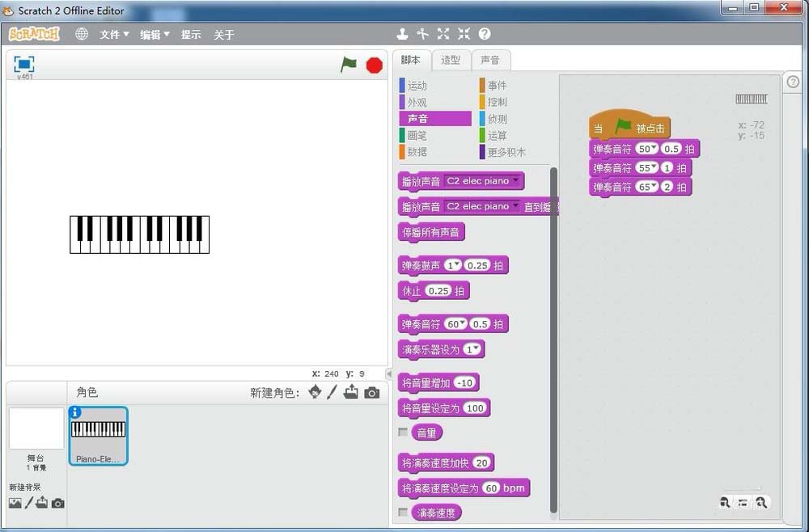
Task: Open the 文件 menu
Action: click(112, 34)
